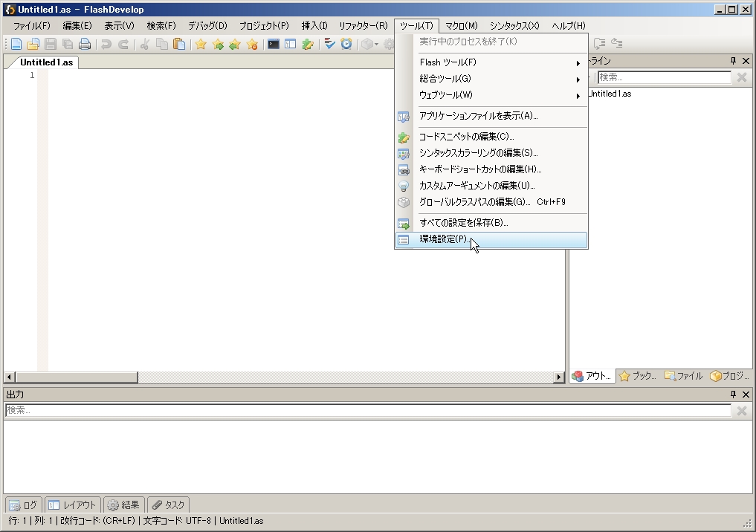Viewport: 756px width, 532px height.
Task: Go to previous bookmark star icon
Action: [x=235, y=45]
